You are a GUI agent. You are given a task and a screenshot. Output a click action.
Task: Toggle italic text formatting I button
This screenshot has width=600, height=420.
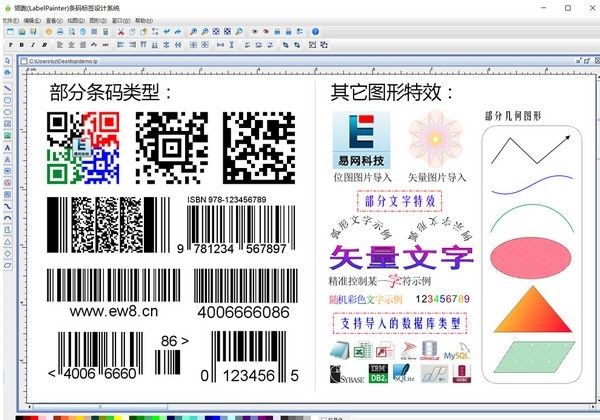point(33,45)
